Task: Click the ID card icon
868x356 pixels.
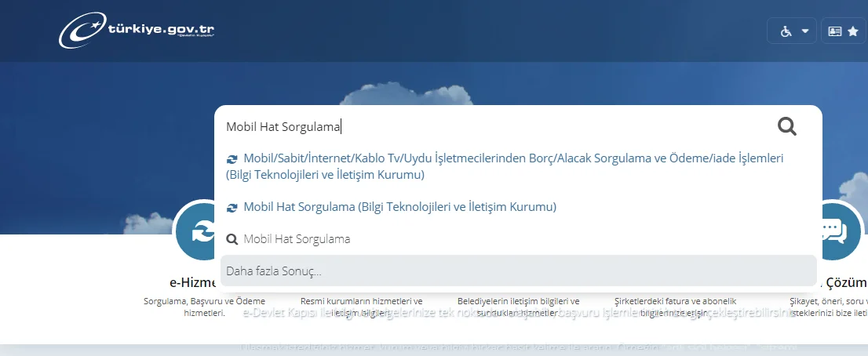Action: 835,31
